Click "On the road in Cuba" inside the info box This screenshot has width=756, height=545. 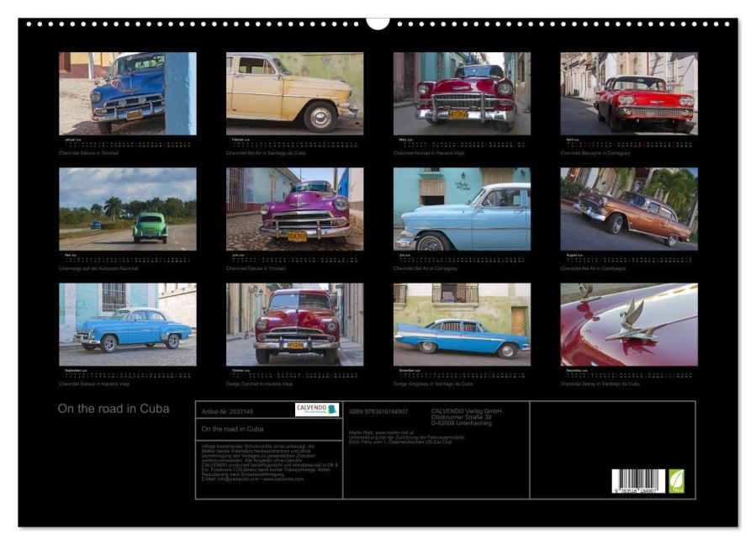pos(232,429)
